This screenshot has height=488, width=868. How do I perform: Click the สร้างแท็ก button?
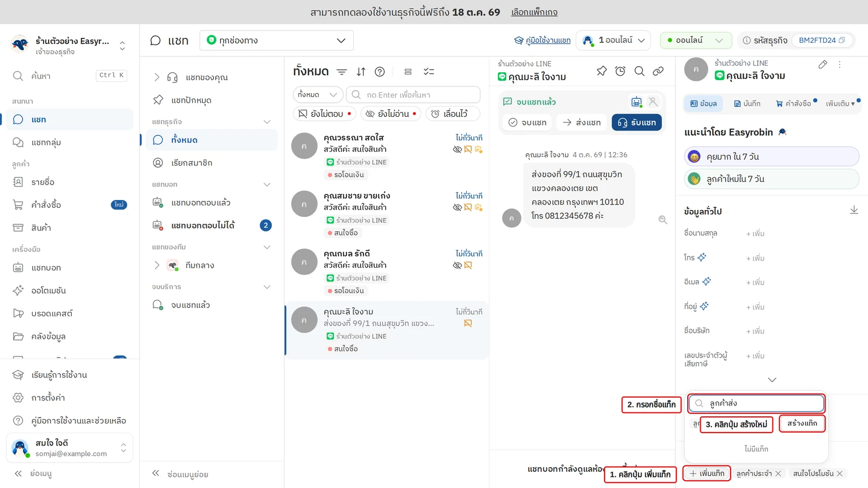(x=802, y=423)
